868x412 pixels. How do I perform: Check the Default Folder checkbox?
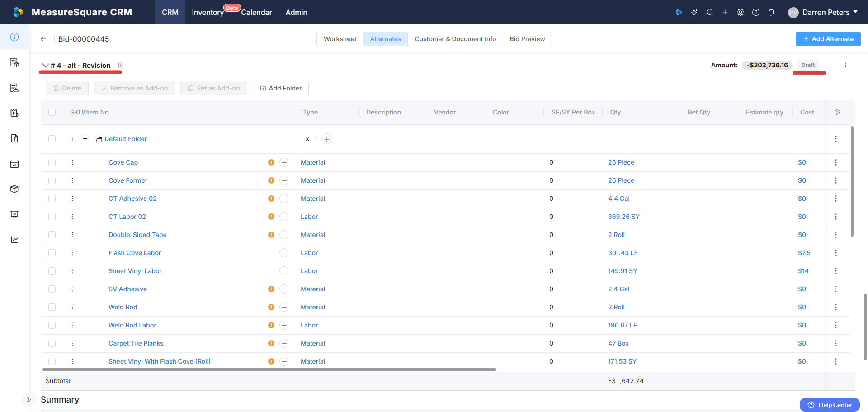pos(52,139)
